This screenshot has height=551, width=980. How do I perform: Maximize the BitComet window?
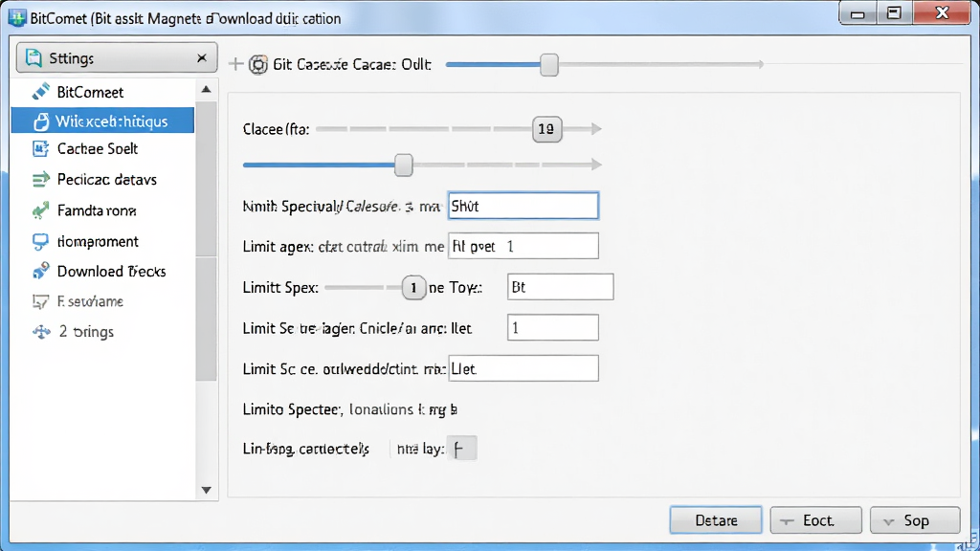(894, 13)
